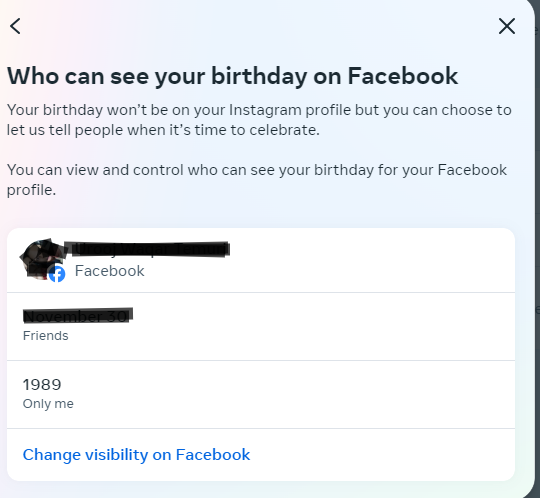Select the blacked-out profile picture
Image resolution: width=540 pixels, height=498 pixels.
[x=40, y=259]
